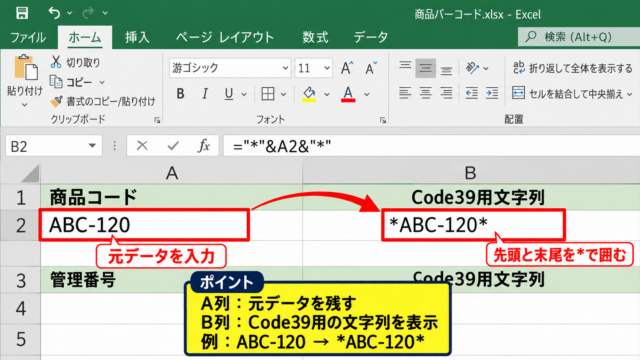Click the Redo arrow icon

pos(87,13)
